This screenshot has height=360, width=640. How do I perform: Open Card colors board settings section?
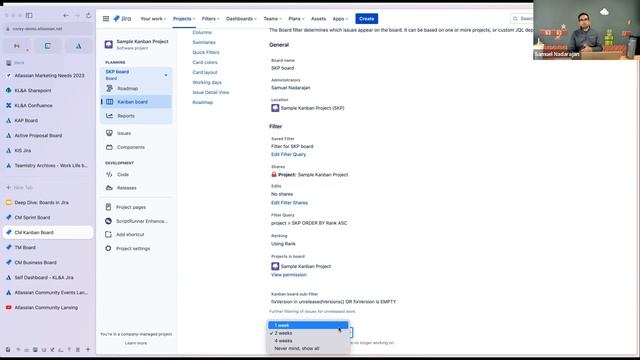pos(205,62)
